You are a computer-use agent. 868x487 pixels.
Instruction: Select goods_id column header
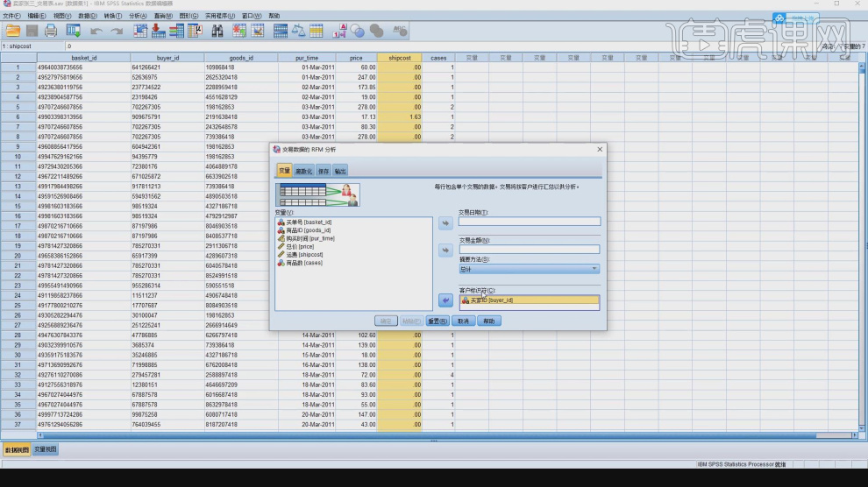(241, 58)
